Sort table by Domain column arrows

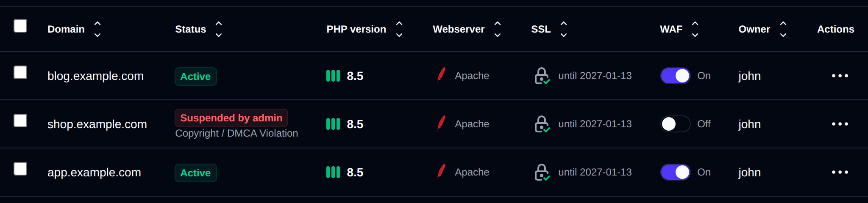[97, 29]
